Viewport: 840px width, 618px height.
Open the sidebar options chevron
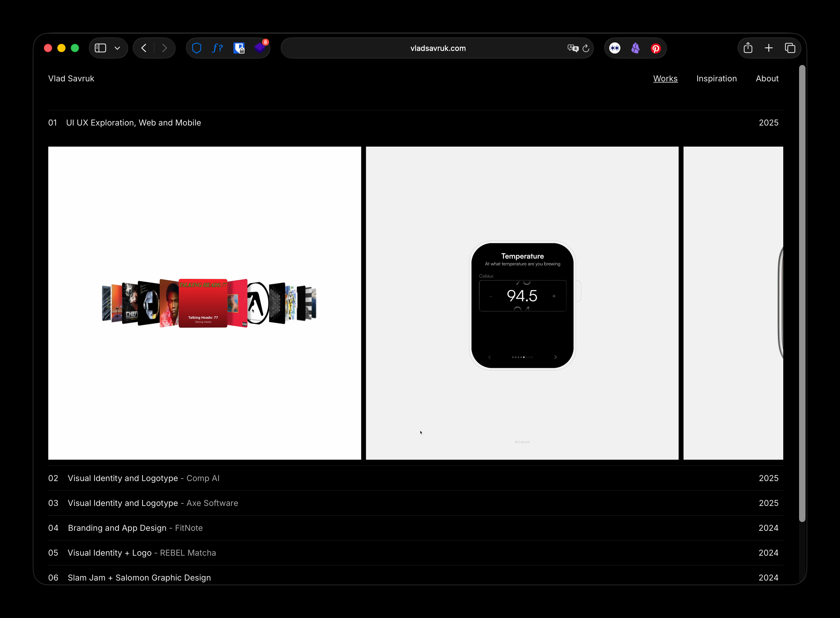(117, 48)
